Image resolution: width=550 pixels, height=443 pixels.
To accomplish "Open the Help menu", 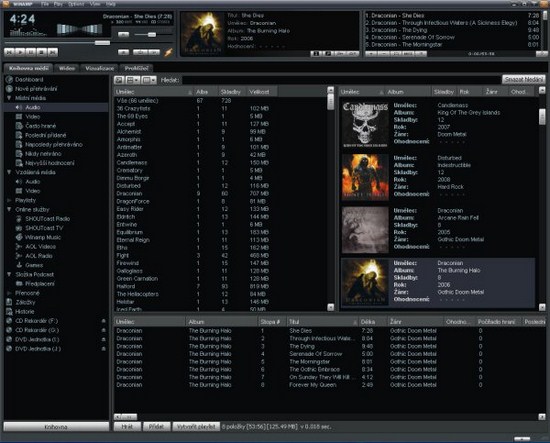I will click(110, 4).
